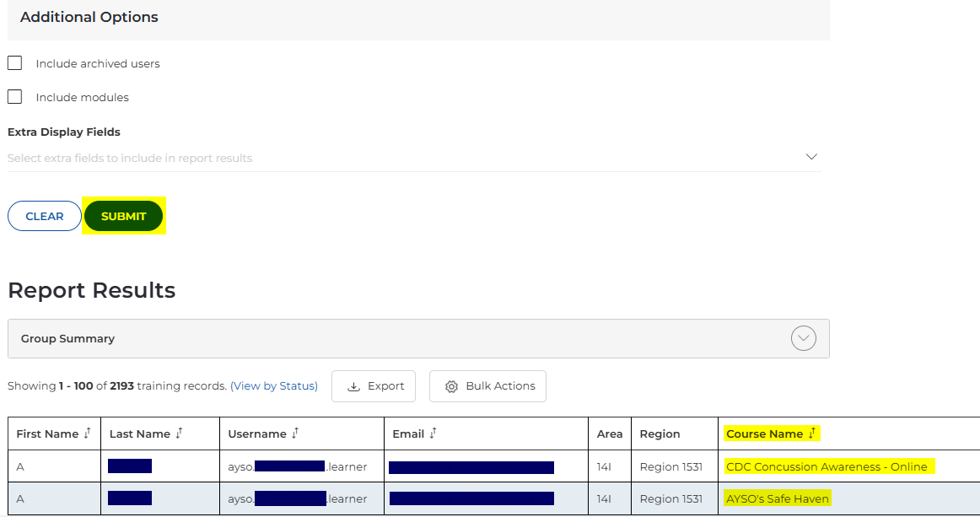Check the Include modules option

pyautogui.click(x=14, y=97)
